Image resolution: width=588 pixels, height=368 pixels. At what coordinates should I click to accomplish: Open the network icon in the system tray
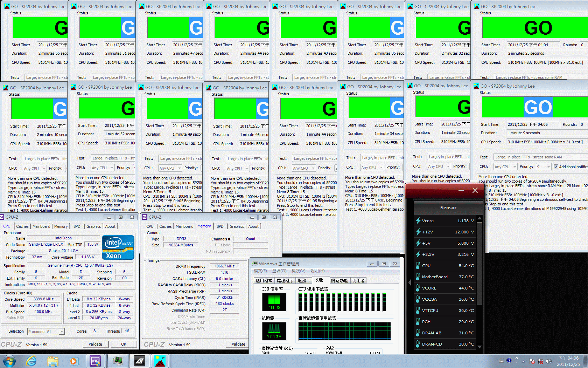(x=540, y=361)
